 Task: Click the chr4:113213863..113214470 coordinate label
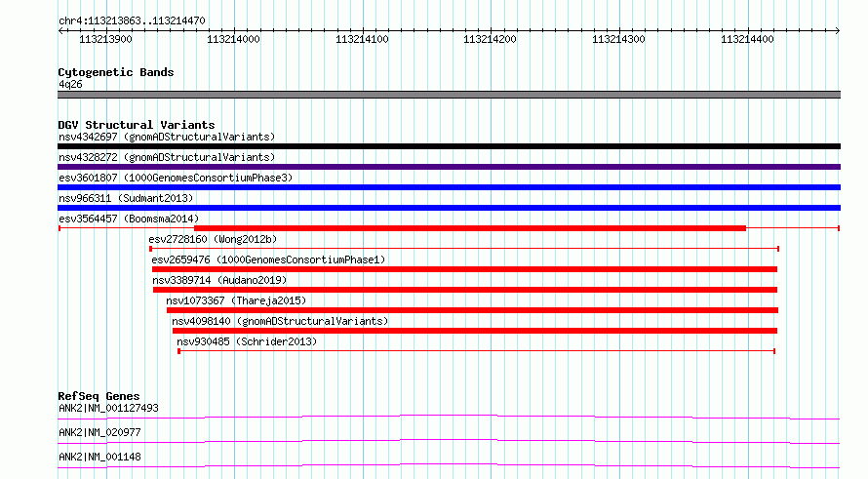pos(132,21)
